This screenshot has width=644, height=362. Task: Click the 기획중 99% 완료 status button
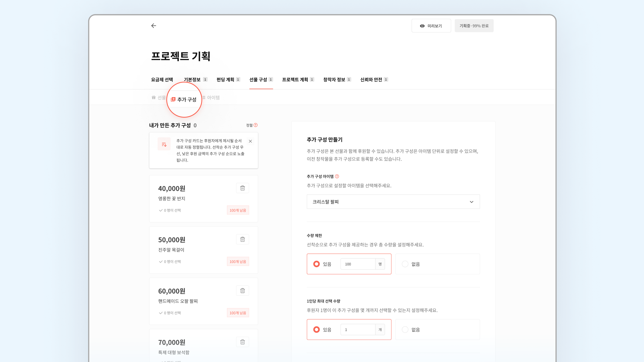[474, 26]
